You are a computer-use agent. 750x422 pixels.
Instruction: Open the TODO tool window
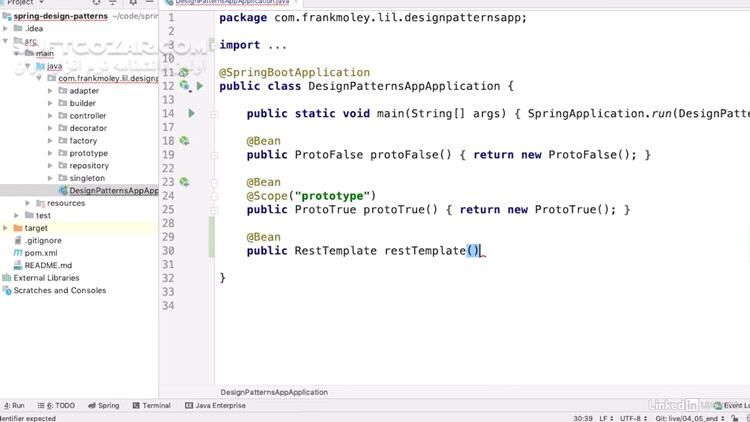point(56,405)
